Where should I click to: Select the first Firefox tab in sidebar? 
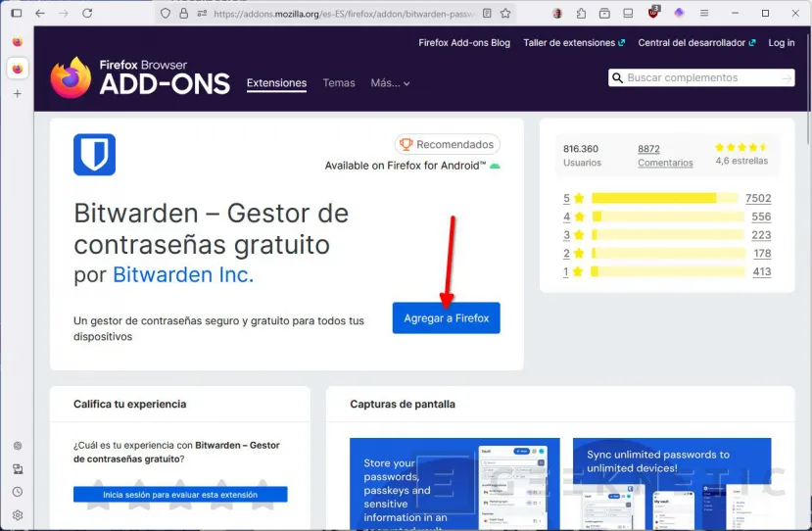tap(17, 41)
